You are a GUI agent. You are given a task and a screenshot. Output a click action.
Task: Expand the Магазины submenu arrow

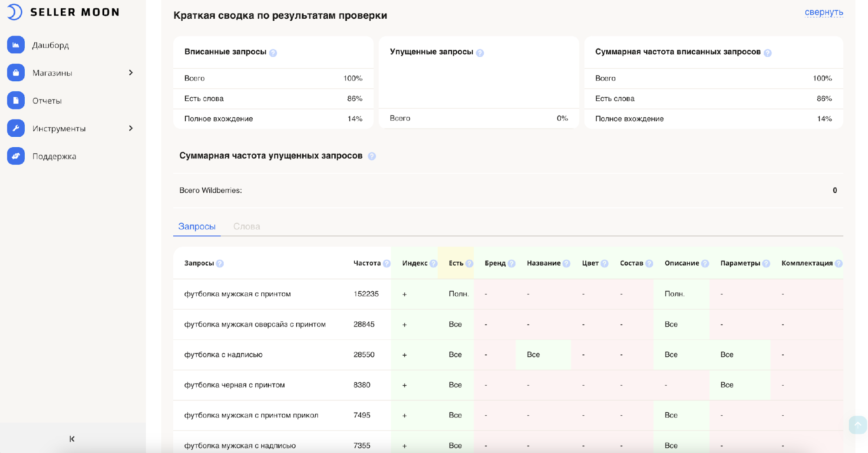[131, 73]
